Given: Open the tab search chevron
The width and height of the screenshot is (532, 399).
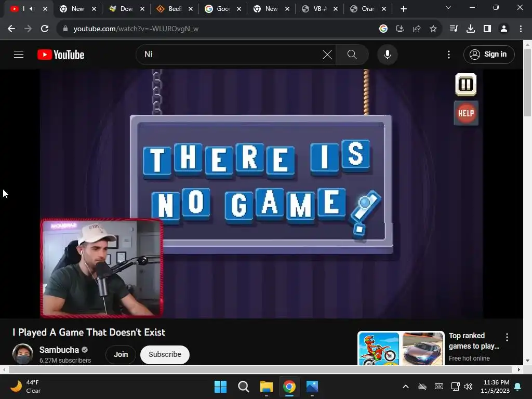Looking at the screenshot, I should [x=448, y=7].
